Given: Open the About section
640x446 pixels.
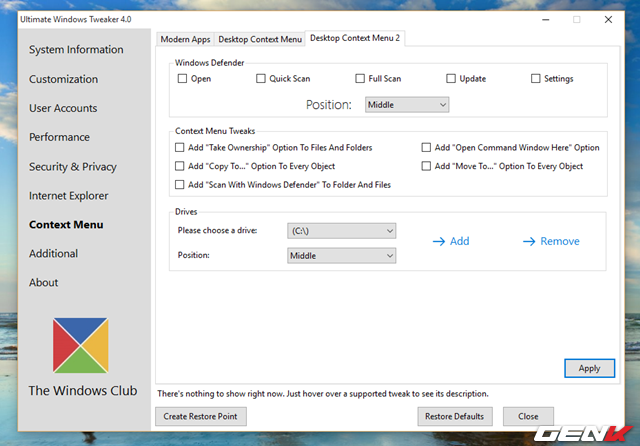Looking at the screenshot, I should coord(44,283).
